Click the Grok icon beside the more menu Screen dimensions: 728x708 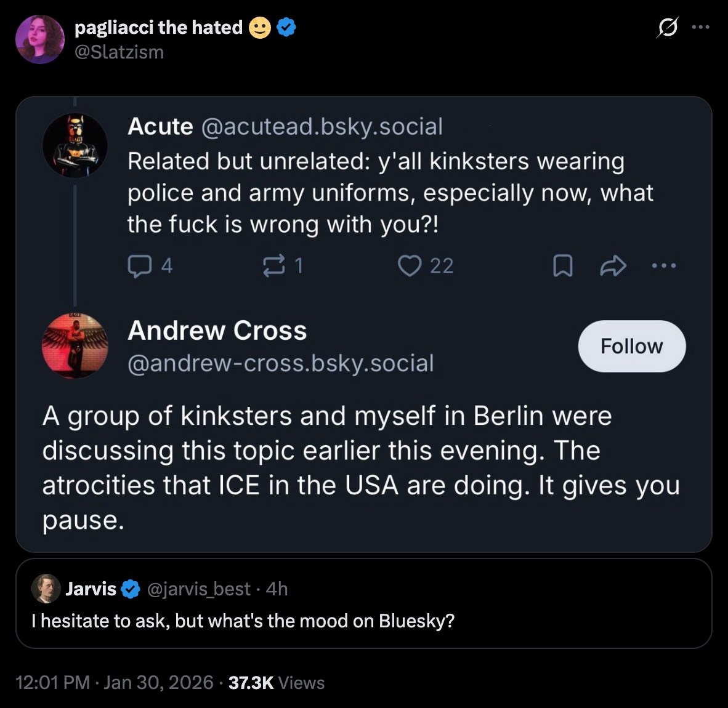click(668, 28)
